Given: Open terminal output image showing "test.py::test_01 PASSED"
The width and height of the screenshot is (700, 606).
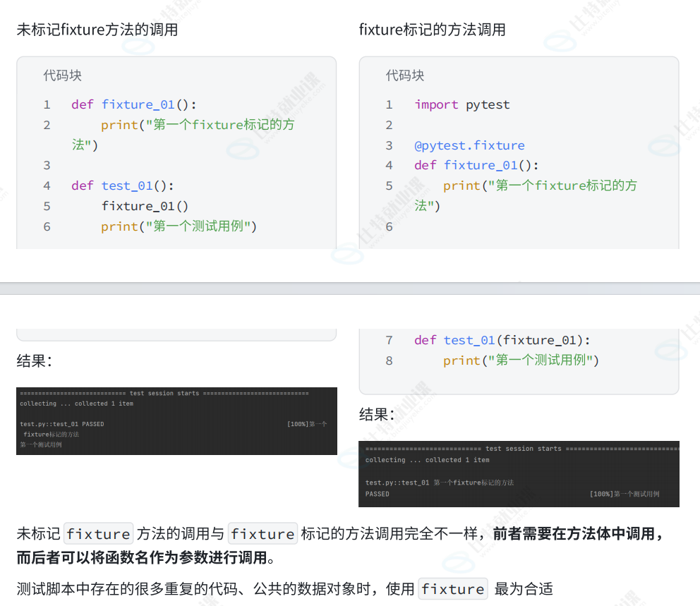Looking at the screenshot, I should coord(177,421).
